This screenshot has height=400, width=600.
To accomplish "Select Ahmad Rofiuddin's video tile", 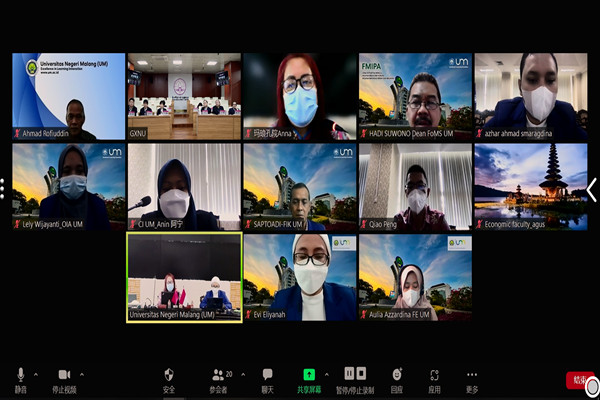I will (68, 95).
